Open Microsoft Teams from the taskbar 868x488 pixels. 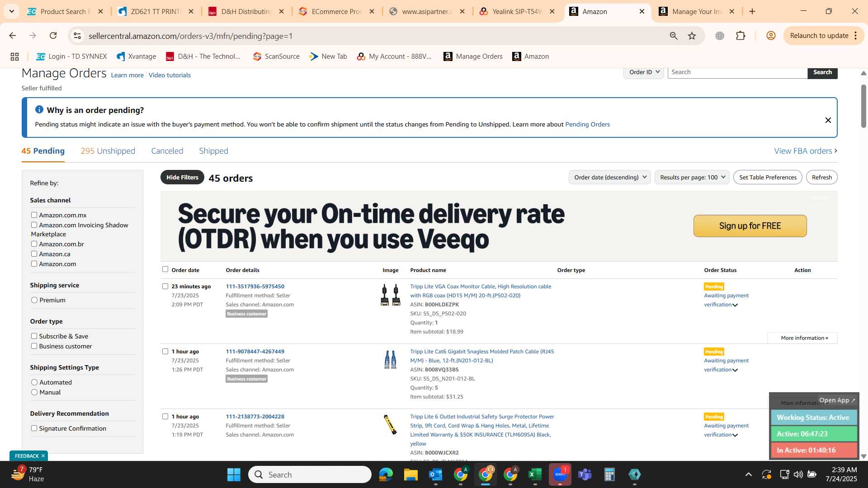[x=585, y=474]
